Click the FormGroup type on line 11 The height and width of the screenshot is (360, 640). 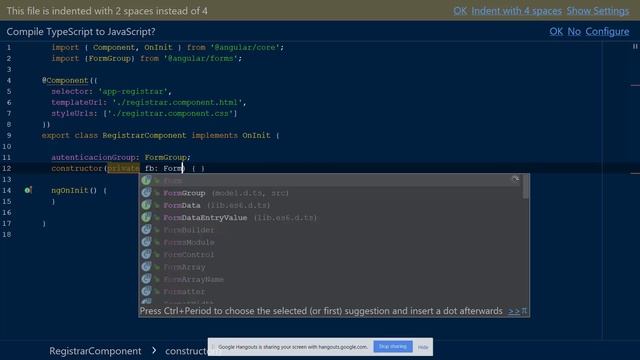pos(165,157)
